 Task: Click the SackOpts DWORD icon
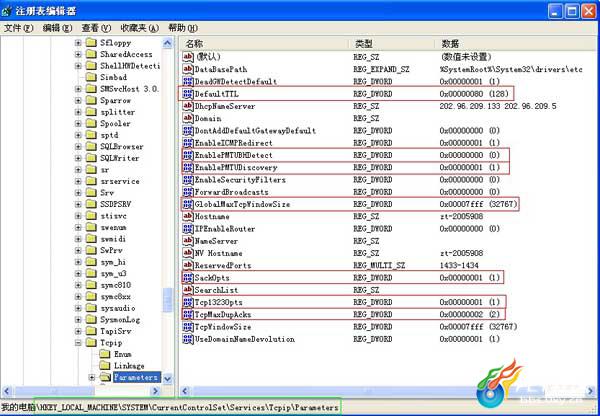pos(188,277)
